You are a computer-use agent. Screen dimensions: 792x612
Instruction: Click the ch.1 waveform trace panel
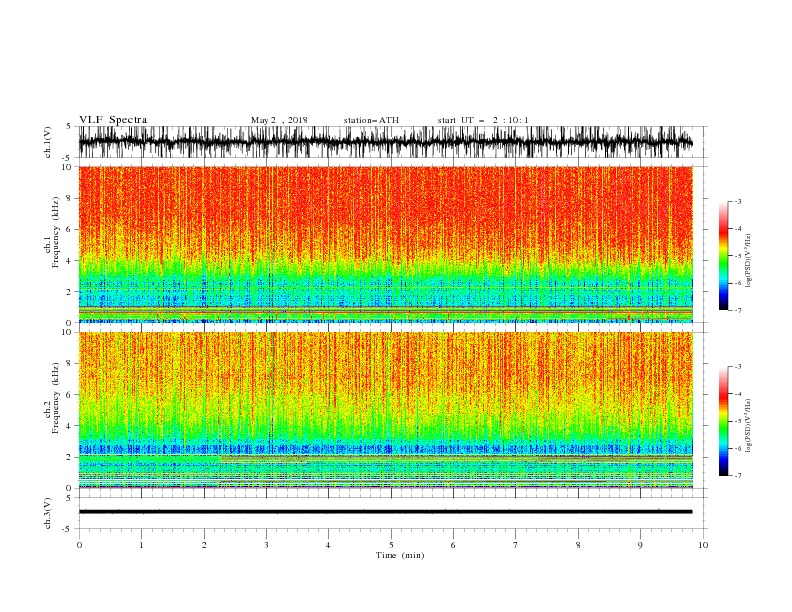click(386, 142)
